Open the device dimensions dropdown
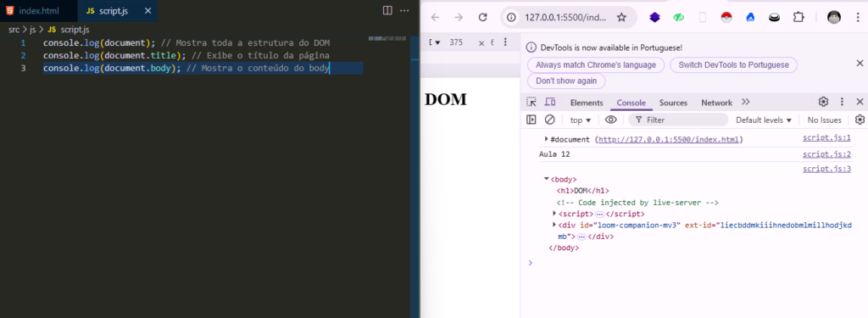Viewport: 868px width, 318px height. (435, 42)
